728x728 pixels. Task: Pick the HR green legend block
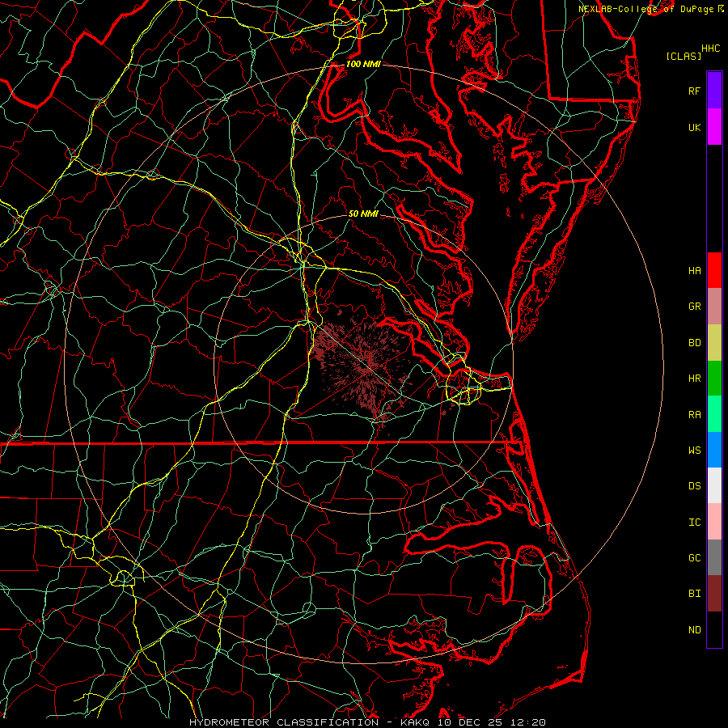tap(714, 378)
